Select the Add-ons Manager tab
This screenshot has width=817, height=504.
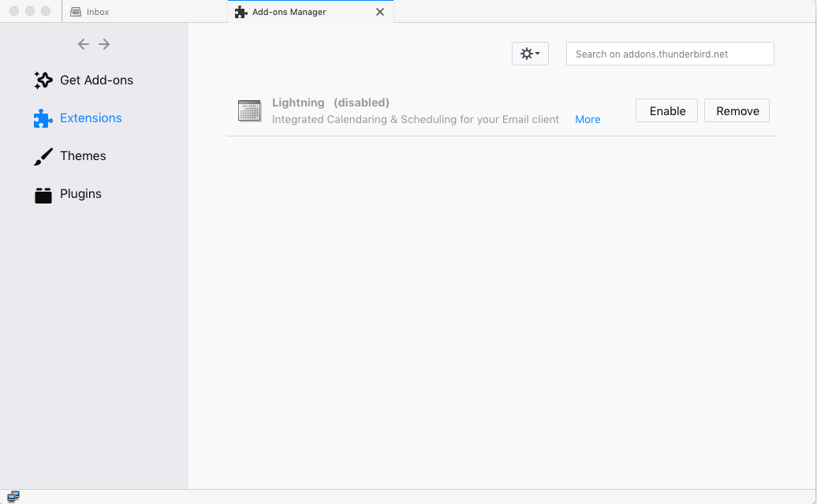pos(289,12)
